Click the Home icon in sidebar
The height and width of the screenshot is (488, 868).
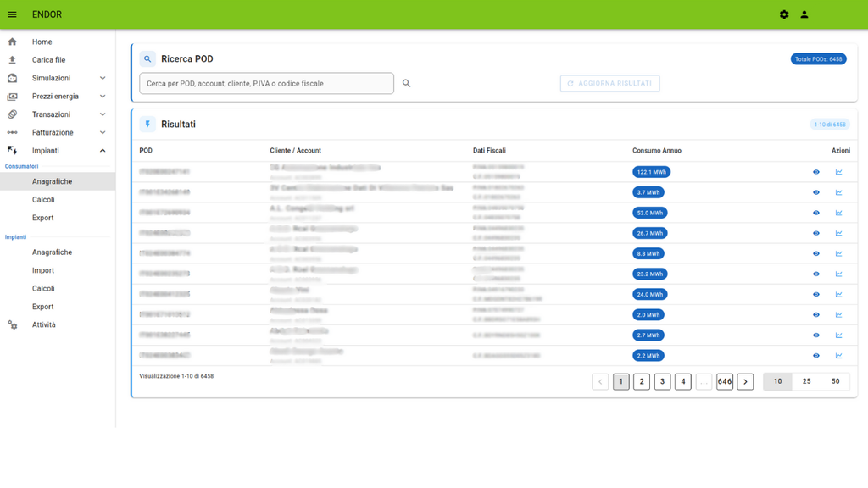tap(12, 42)
